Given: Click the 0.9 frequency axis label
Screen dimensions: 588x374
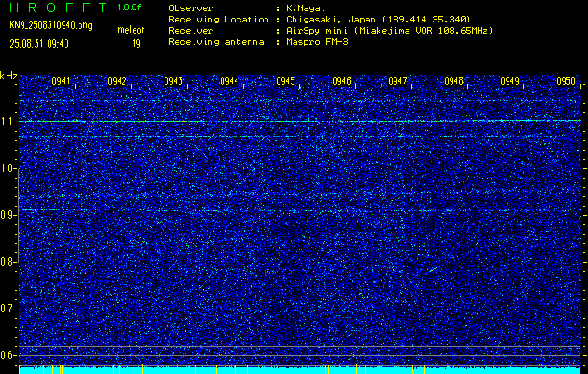Looking at the screenshot, I should [7, 215].
